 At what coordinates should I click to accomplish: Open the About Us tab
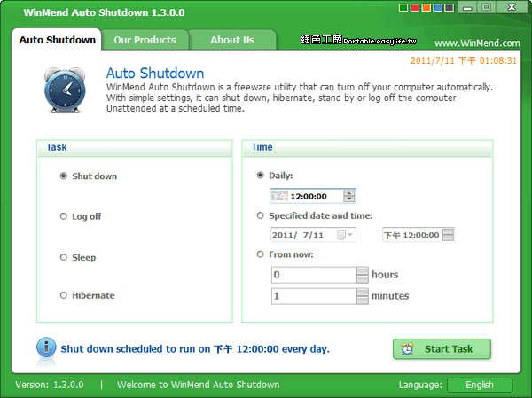pos(232,40)
